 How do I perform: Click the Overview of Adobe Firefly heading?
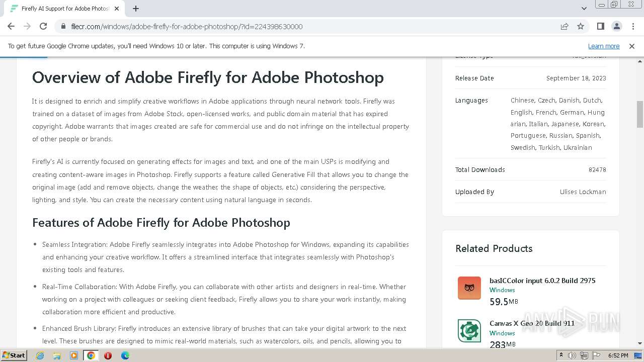point(208,77)
